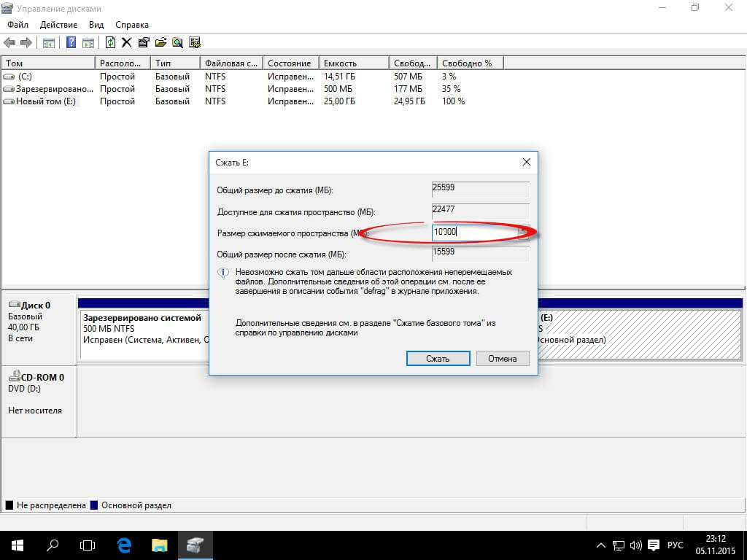The height and width of the screenshot is (560, 747).
Task: Select the Зарезервировано системой partition block
Action: pyautogui.click(x=145, y=334)
